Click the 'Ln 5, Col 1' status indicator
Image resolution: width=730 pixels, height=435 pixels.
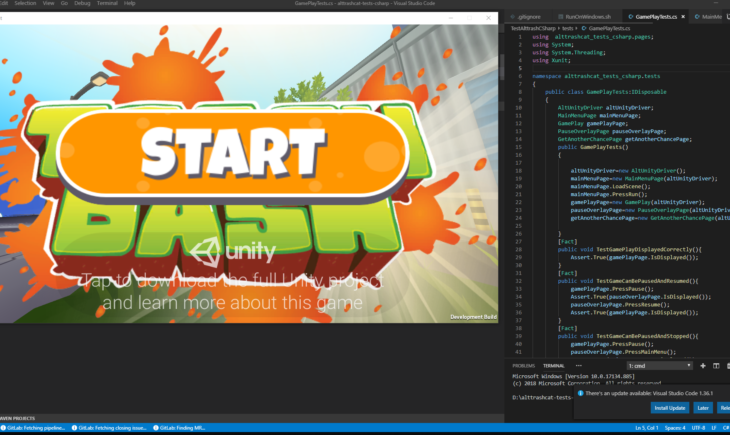(x=647, y=428)
